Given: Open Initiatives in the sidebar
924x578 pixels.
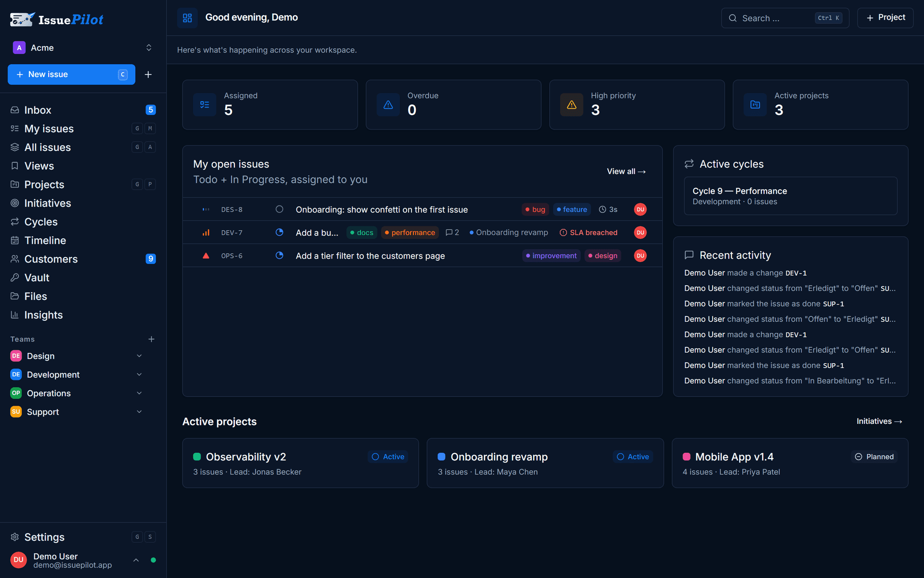Looking at the screenshot, I should 83,203.
